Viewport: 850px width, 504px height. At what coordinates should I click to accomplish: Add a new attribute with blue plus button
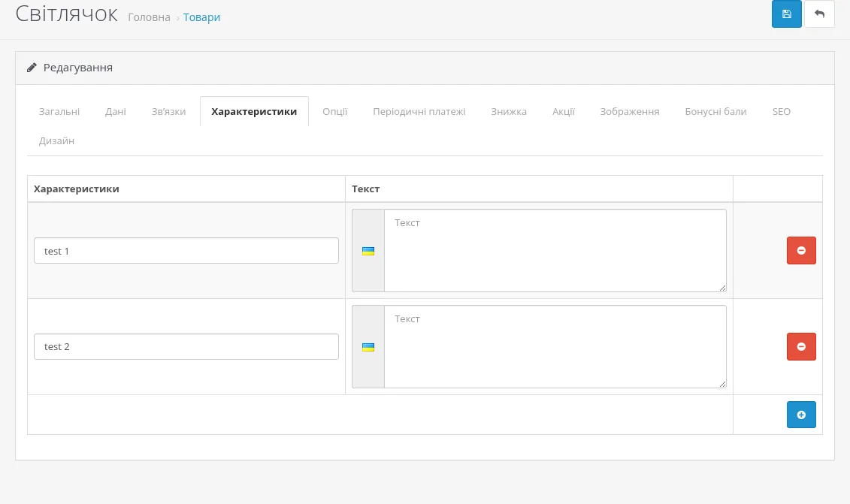(801, 415)
